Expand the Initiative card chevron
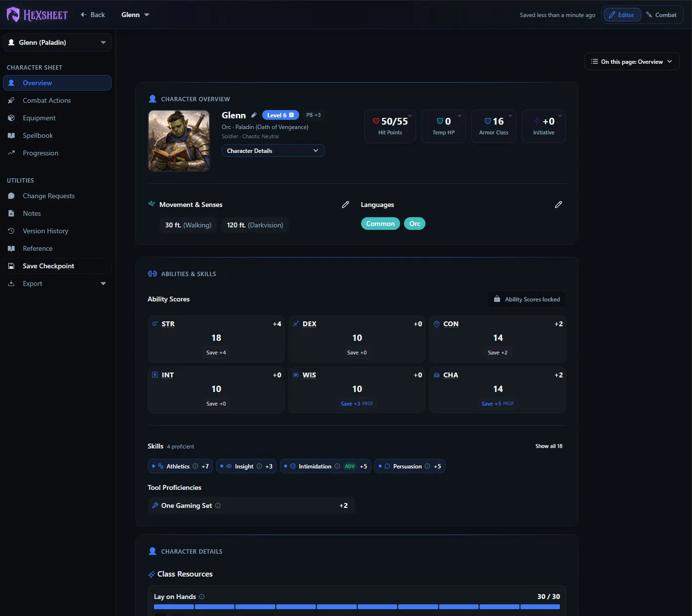Image resolution: width=692 pixels, height=616 pixels. point(560,116)
